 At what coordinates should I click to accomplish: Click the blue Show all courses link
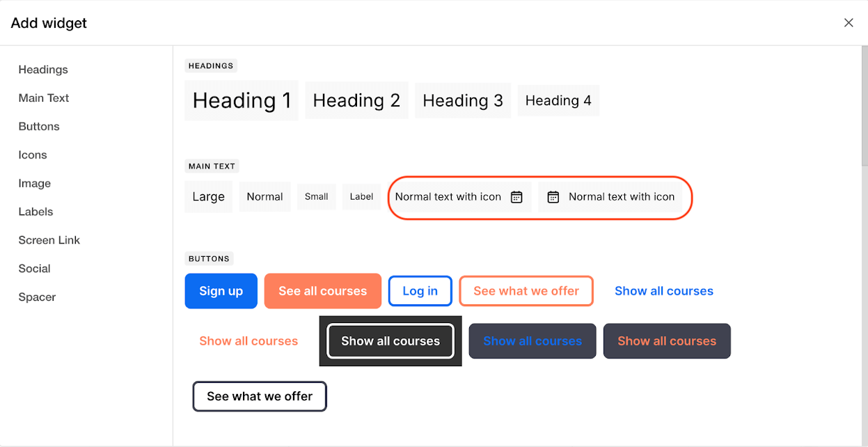[x=664, y=291]
